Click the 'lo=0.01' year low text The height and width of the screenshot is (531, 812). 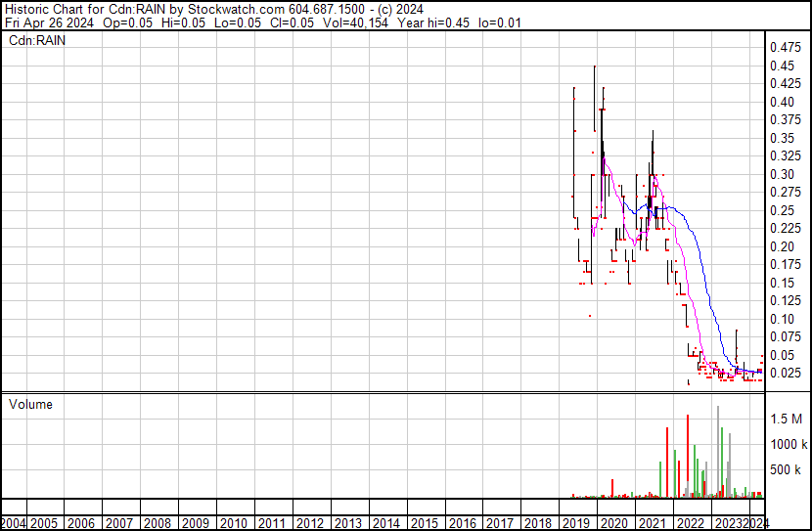500,22
